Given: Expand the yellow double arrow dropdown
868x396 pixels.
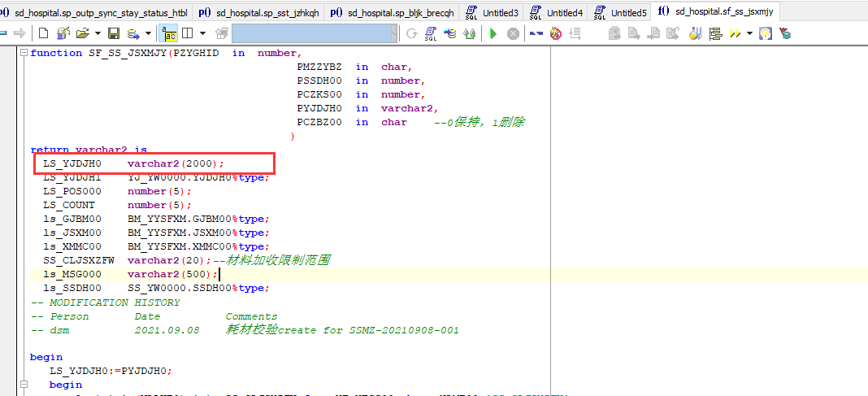Looking at the screenshot, I should tap(749, 34).
